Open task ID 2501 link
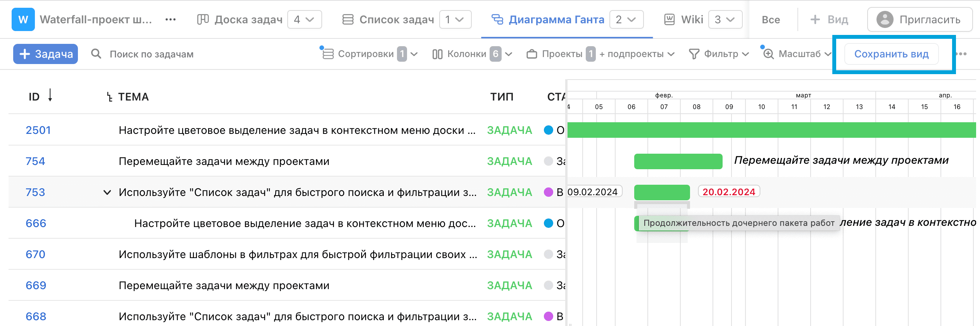 tap(38, 130)
